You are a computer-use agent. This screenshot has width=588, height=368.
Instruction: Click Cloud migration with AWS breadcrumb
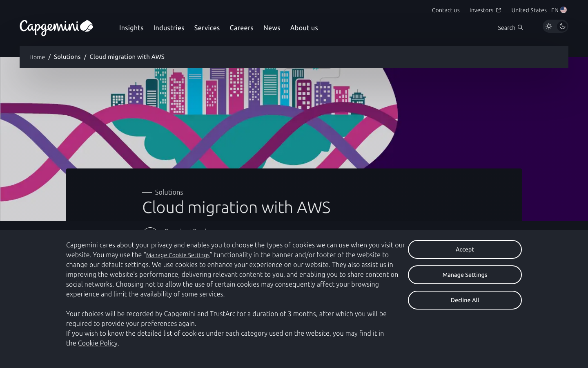[x=127, y=57]
